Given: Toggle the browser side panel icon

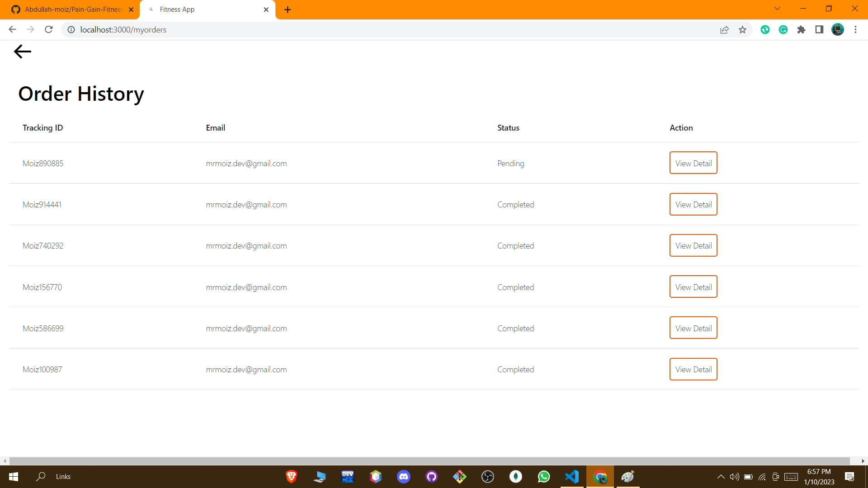Looking at the screenshot, I should [819, 29].
